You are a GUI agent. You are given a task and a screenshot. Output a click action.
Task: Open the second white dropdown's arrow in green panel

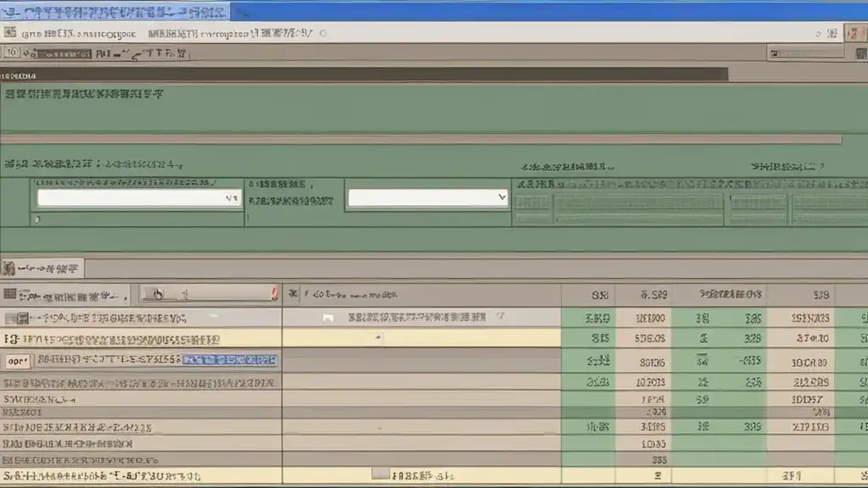[500, 198]
